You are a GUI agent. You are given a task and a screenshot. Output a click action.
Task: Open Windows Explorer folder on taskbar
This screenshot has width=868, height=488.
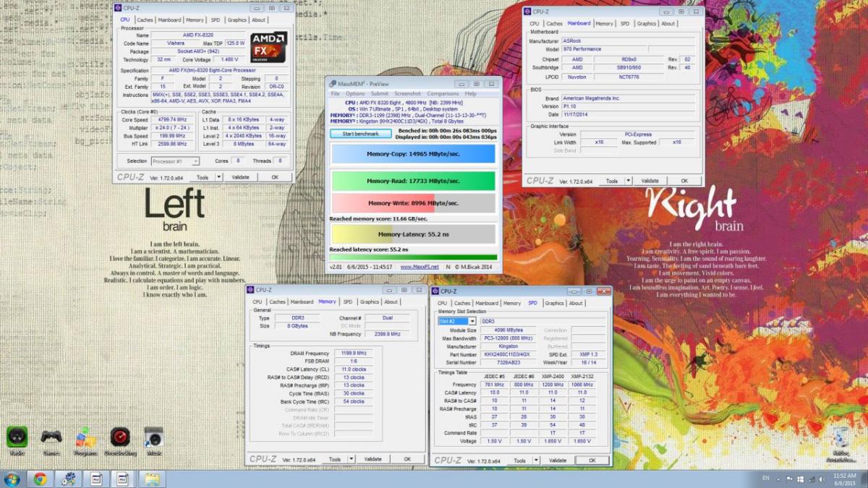click(151, 479)
